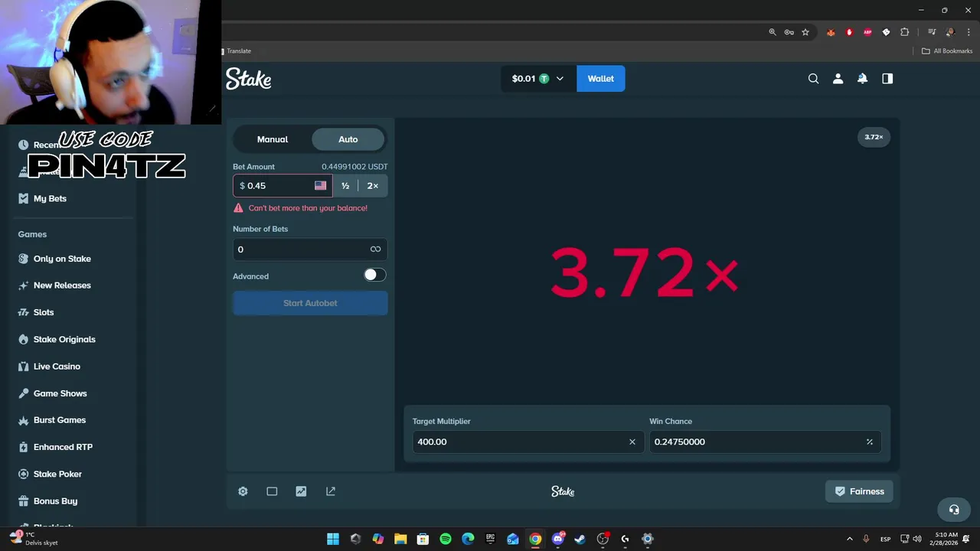The image size is (980, 551).
Task: Open Enhanced RTP category
Action: pyautogui.click(x=63, y=447)
